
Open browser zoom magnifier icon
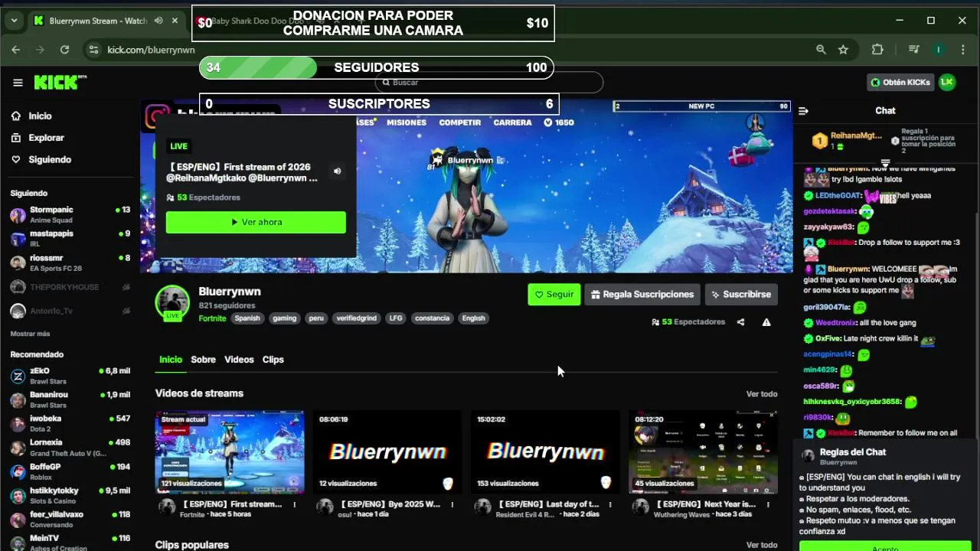(821, 50)
